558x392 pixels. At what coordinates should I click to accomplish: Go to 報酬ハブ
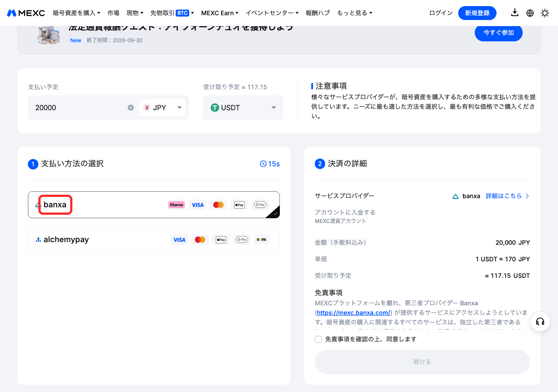(x=318, y=13)
